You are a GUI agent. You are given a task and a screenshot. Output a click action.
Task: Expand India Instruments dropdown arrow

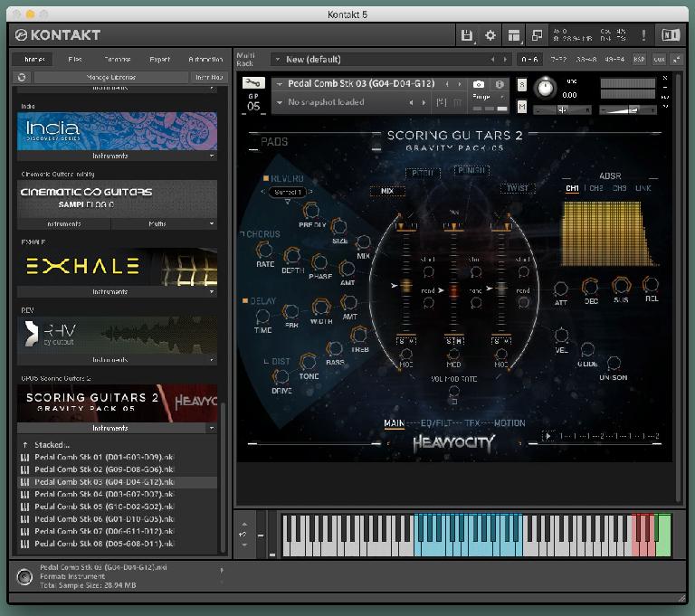click(212, 156)
